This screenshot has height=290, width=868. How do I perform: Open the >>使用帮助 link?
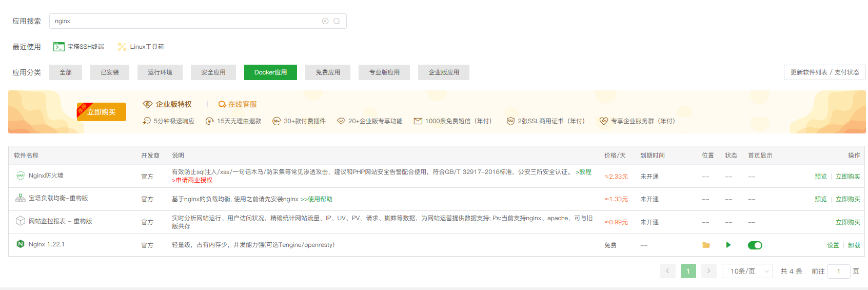point(316,199)
